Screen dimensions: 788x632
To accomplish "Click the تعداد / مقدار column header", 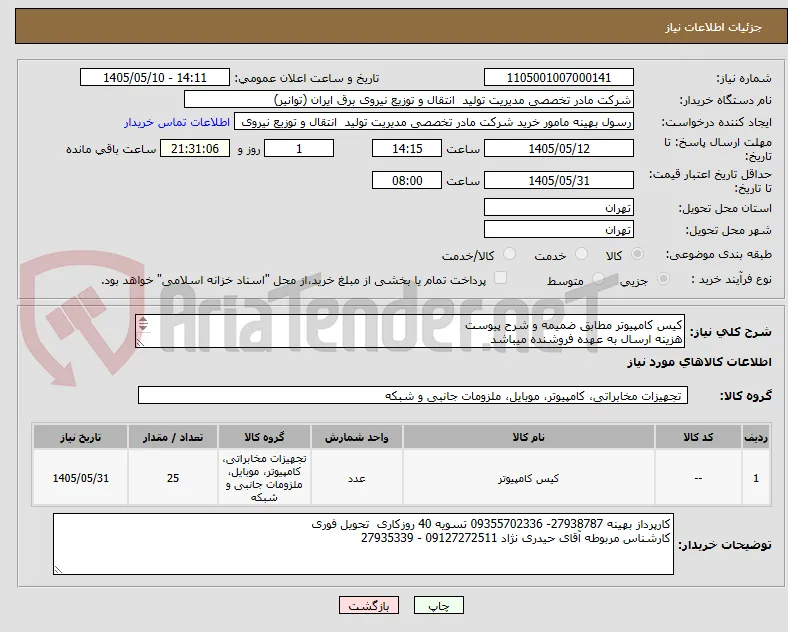I will pyautogui.click(x=173, y=437).
